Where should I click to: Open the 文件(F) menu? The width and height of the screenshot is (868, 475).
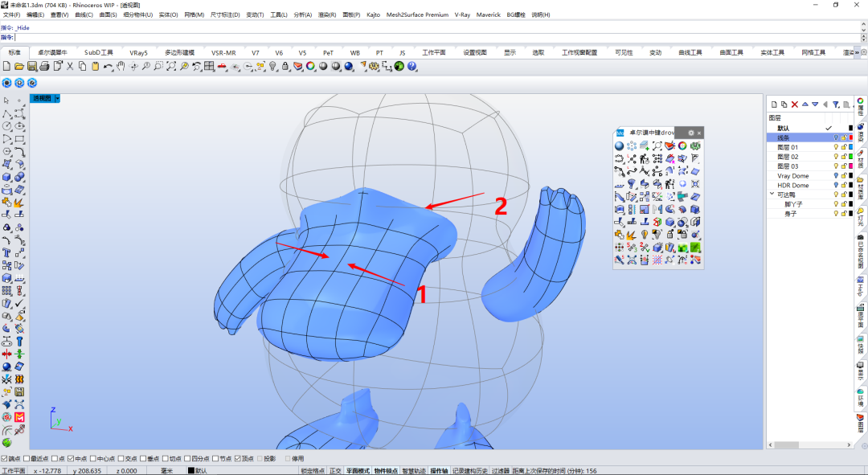(x=11, y=15)
